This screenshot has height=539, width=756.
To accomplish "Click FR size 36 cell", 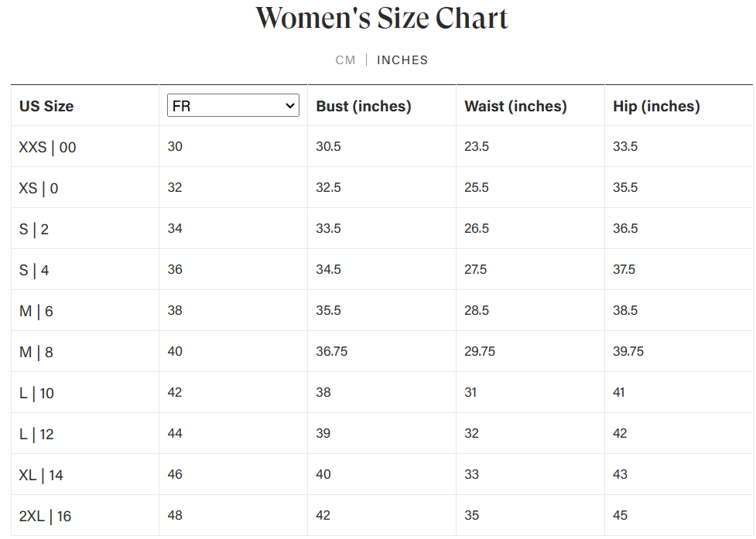I will coord(175,269).
